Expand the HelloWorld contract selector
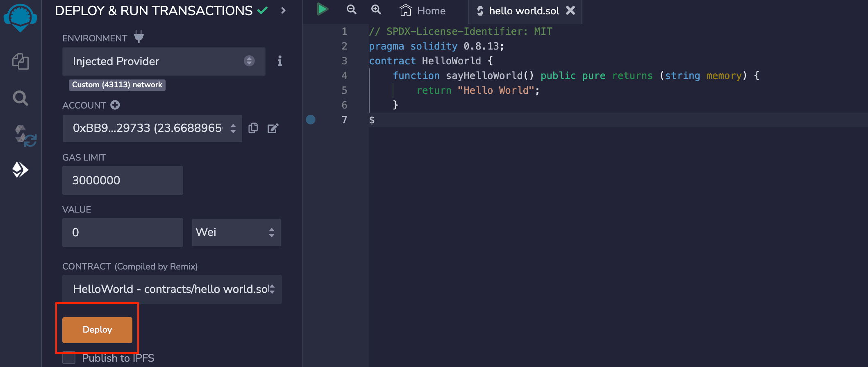868x367 pixels. [x=172, y=289]
